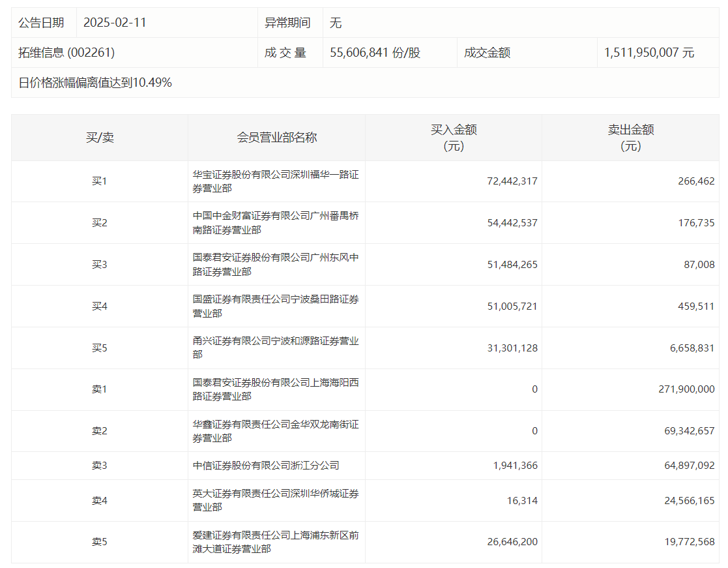Viewport: 728px width, 568px height.
Task: Click sell amount 6,658,831
Action: [x=692, y=348]
